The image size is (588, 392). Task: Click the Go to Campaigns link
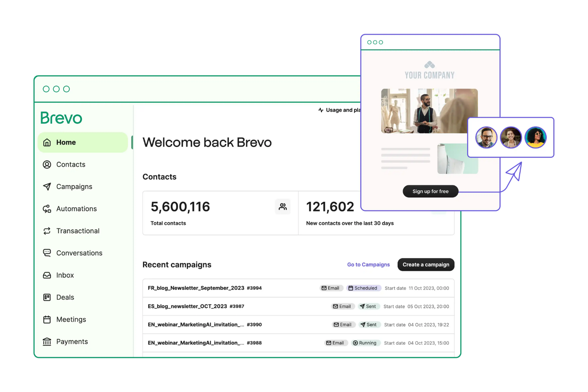(x=368, y=265)
